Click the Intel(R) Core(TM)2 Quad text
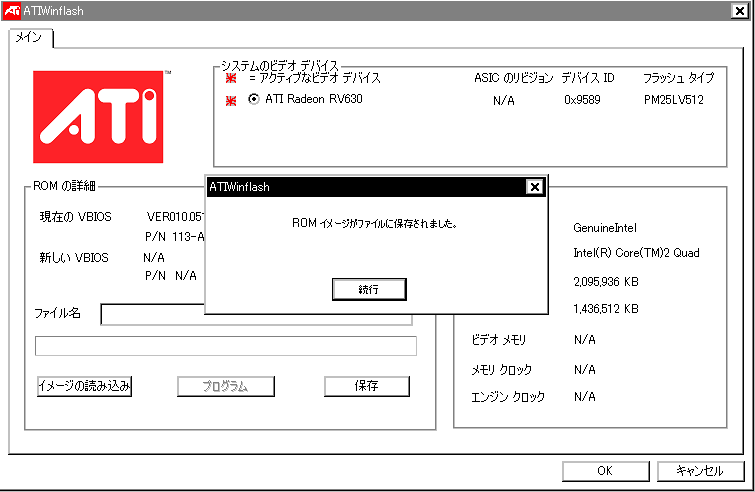The height and width of the screenshot is (492, 755). tap(636, 253)
